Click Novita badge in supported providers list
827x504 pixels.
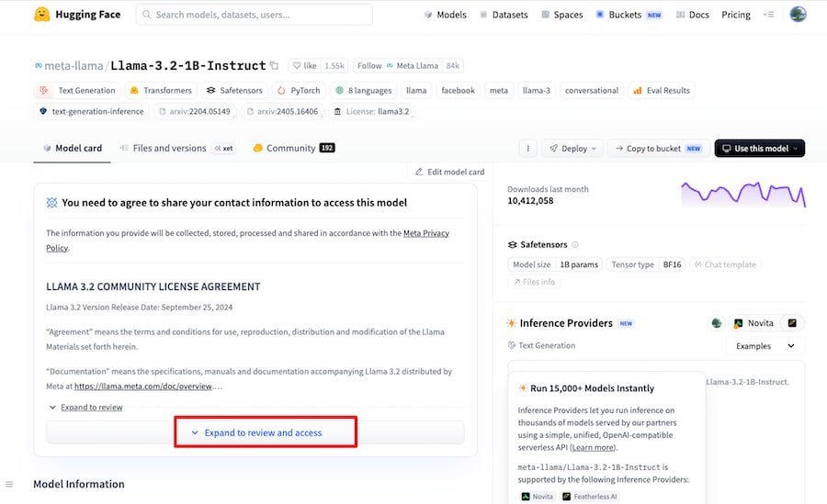coord(538,497)
